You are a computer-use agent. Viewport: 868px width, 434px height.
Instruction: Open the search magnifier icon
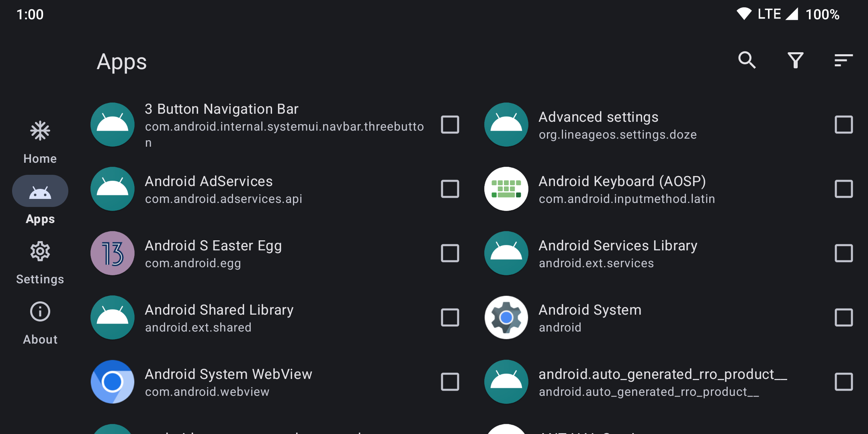pyautogui.click(x=747, y=60)
